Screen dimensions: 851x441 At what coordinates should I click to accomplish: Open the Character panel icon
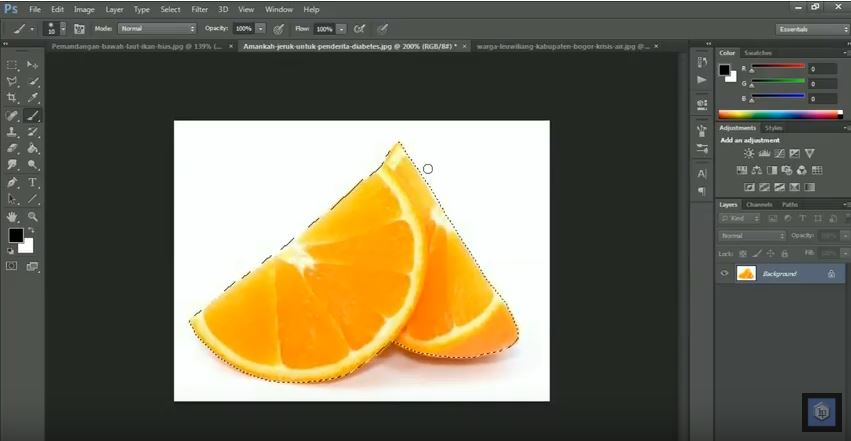click(702, 174)
